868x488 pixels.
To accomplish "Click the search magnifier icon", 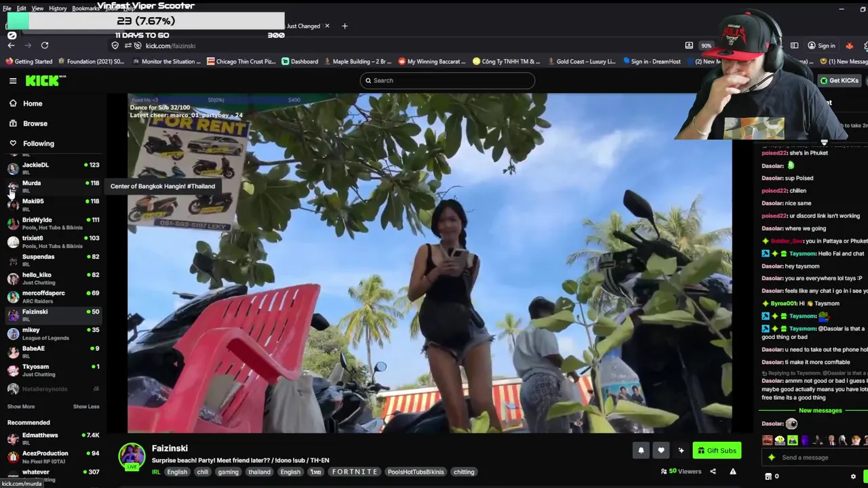I will tap(368, 81).
